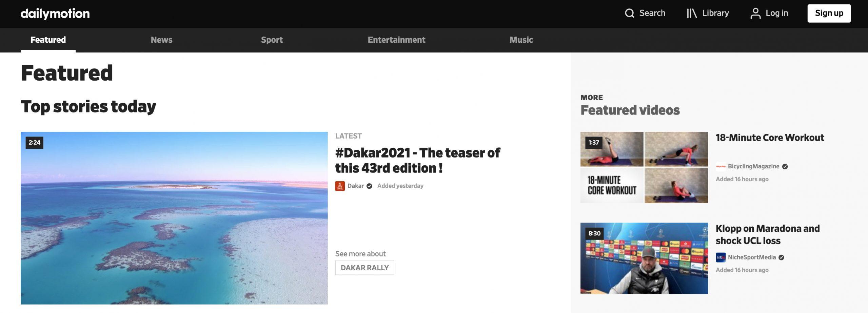
Task: Switch to the Sport tab
Action: pyautogui.click(x=272, y=40)
